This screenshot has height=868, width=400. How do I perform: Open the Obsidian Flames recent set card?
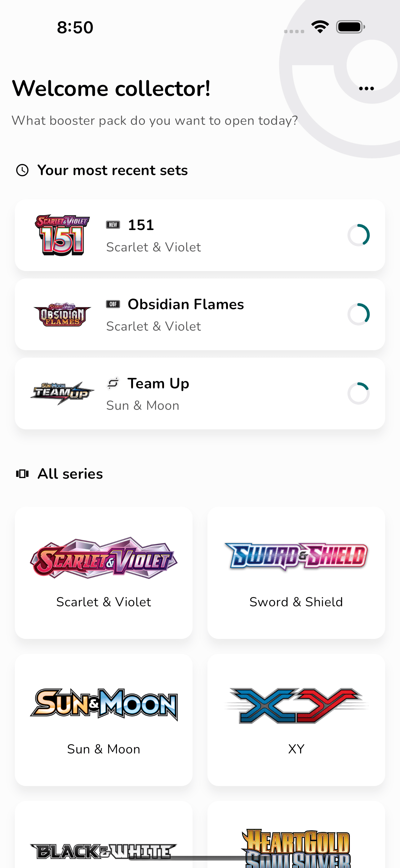(x=200, y=314)
